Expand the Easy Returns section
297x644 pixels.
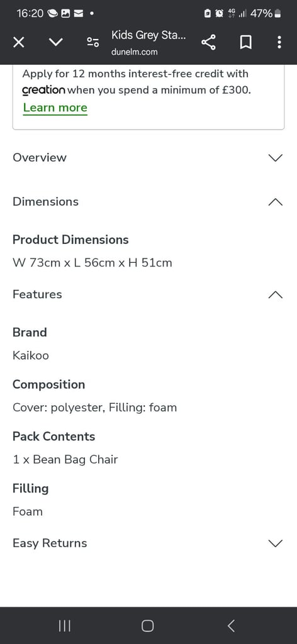[x=148, y=543]
